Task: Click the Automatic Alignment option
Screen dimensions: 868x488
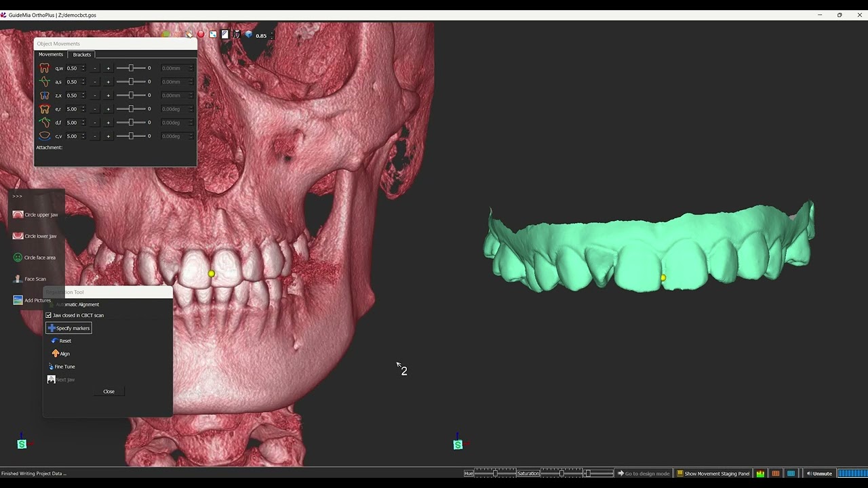Action: (76, 304)
